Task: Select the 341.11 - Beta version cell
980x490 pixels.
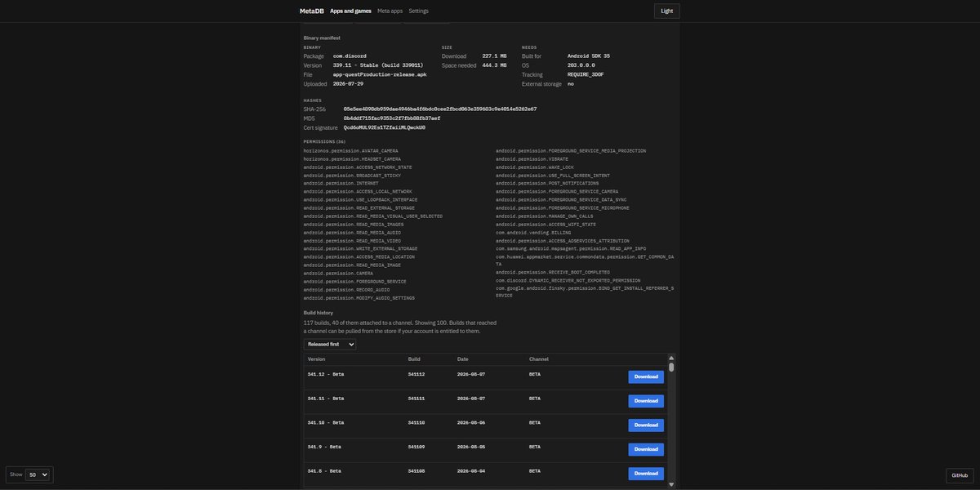Action: coord(326,399)
